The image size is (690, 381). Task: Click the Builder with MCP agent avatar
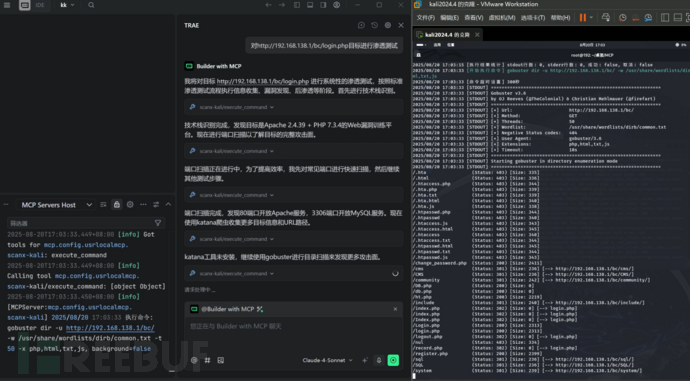click(189, 66)
